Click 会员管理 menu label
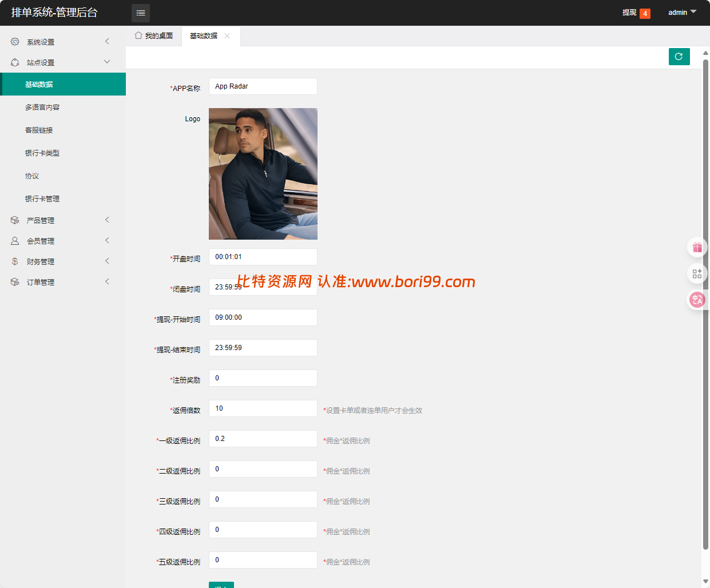 click(x=41, y=241)
